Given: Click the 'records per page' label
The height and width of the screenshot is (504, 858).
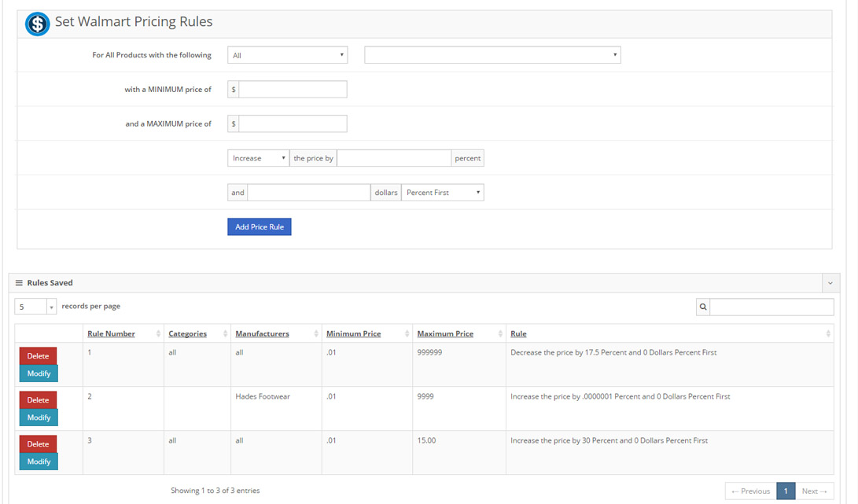Looking at the screenshot, I should pos(91,307).
